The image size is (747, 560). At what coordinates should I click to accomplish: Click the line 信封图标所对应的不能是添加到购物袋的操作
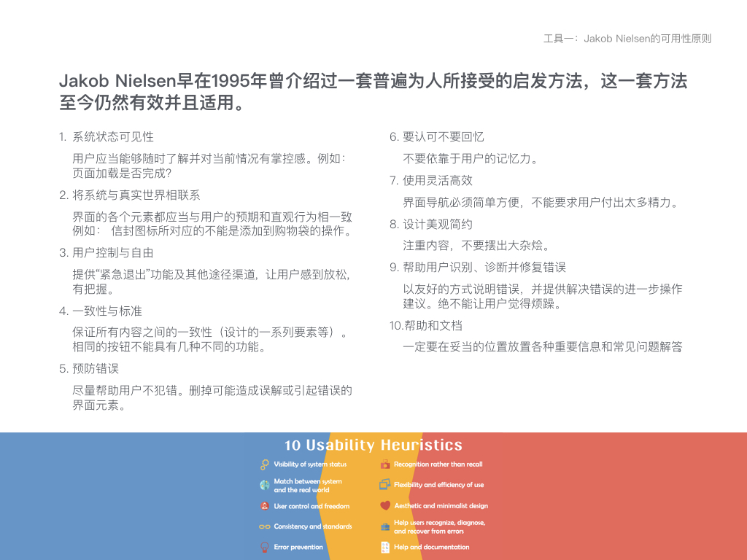click(233, 231)
